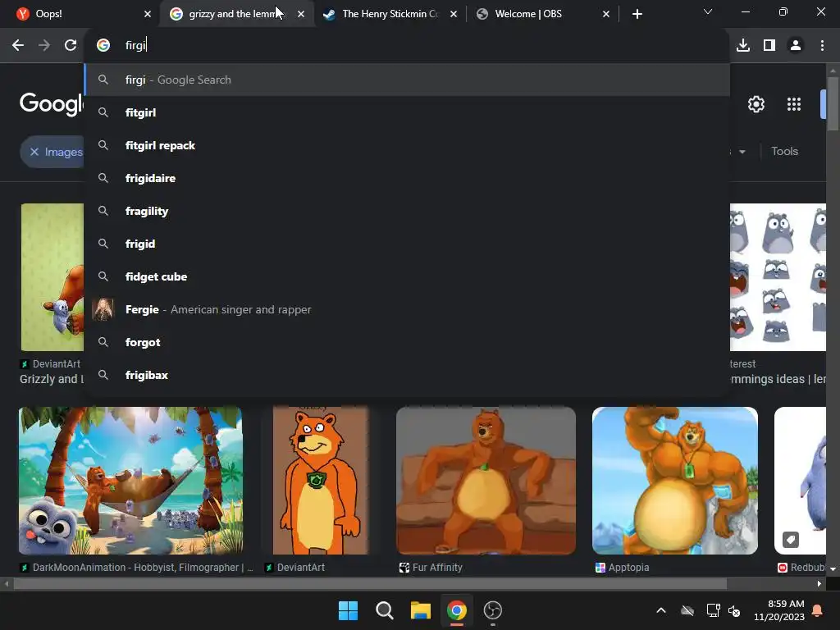
Task: Open the DarkMoonAnimation beach hammock image
Action: (x=130, y=481)
